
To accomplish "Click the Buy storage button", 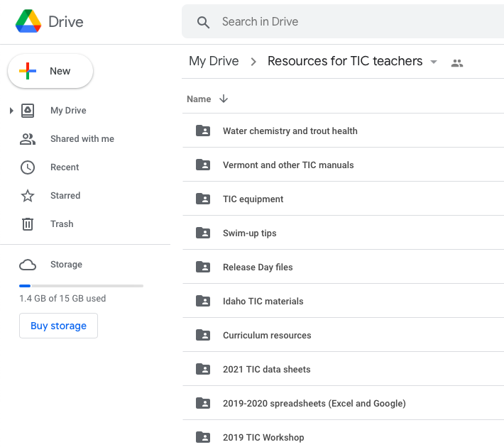I will (x=58, y=326).
